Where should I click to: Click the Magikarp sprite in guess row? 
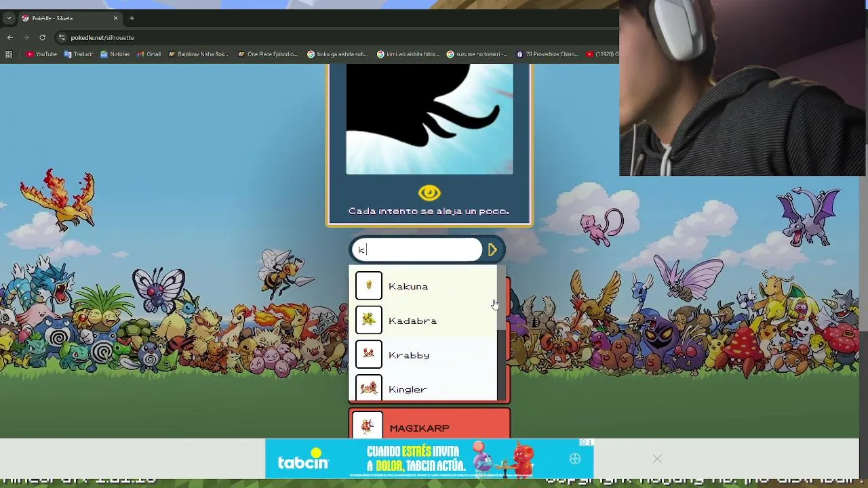coord(367,426)
